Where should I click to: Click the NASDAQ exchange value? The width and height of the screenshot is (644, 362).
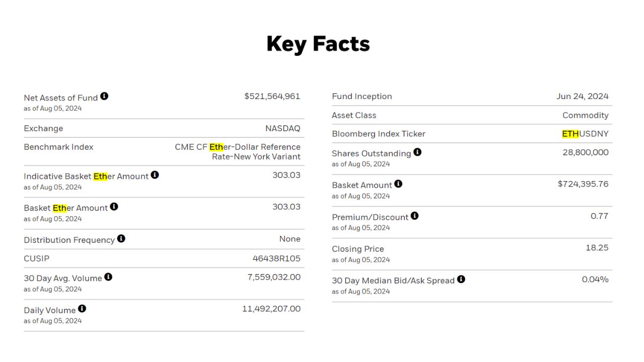[283, 128]
